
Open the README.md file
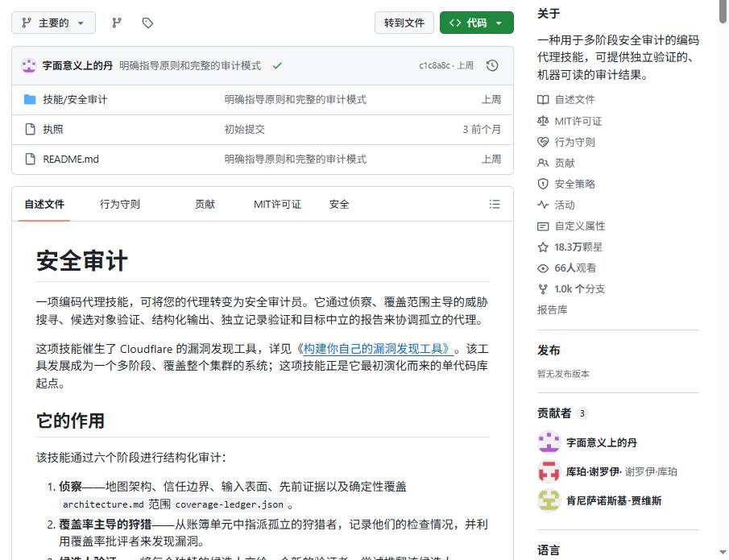tap(71, 159)
